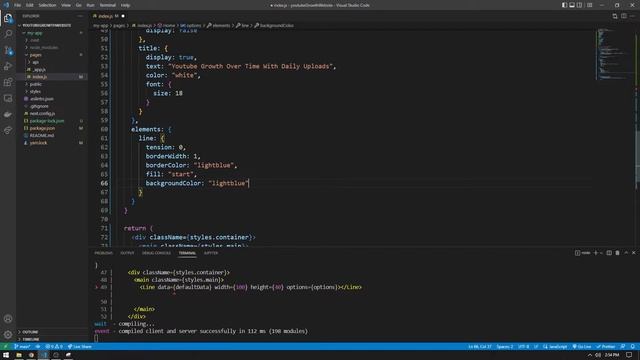Click the remote window indicator in status bar

(5, 347)
